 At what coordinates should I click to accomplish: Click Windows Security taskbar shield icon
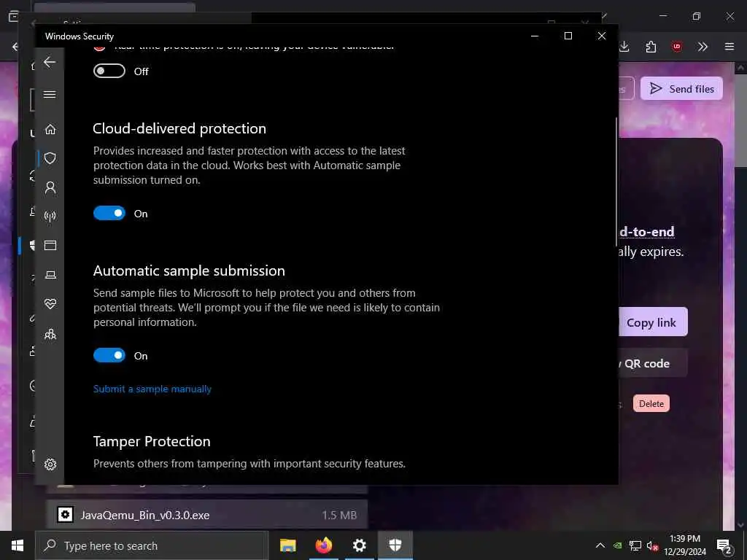(395, 545)
